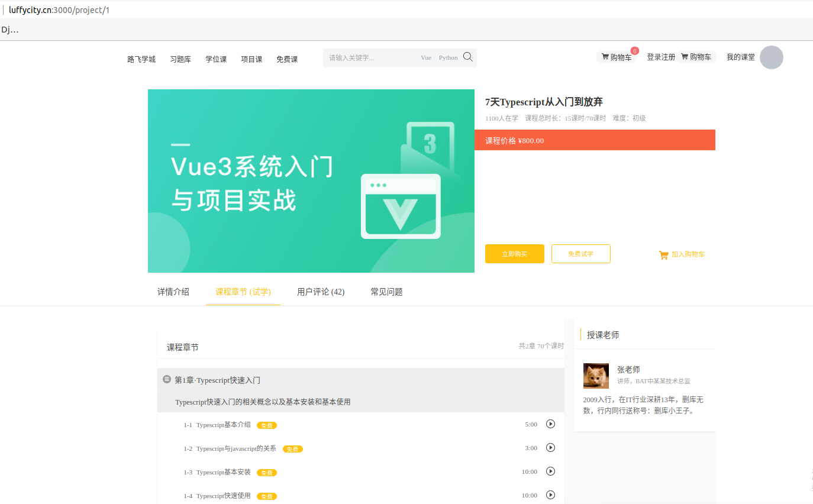Click 免费 badge on lesson 1-3

[x=267, y=473]
